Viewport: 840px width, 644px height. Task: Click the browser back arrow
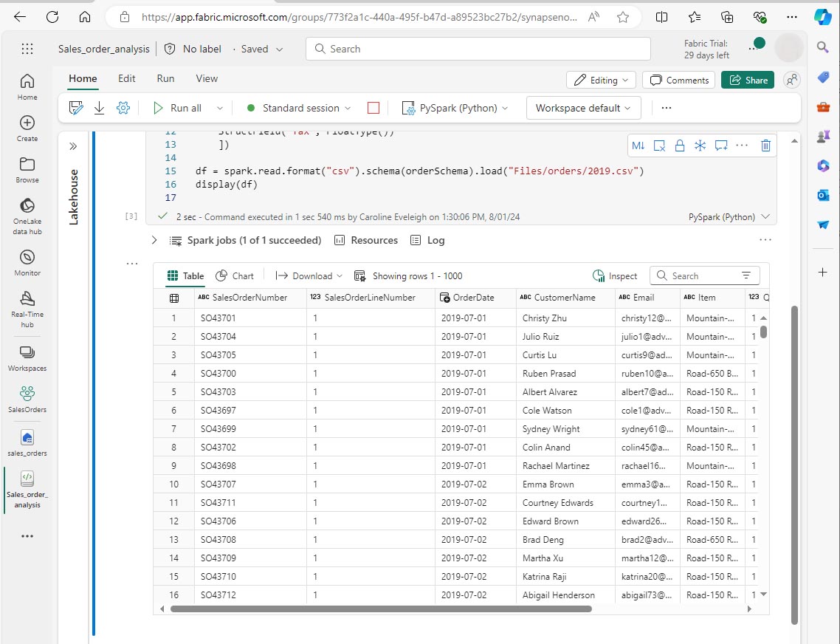[x=20, y=17]
